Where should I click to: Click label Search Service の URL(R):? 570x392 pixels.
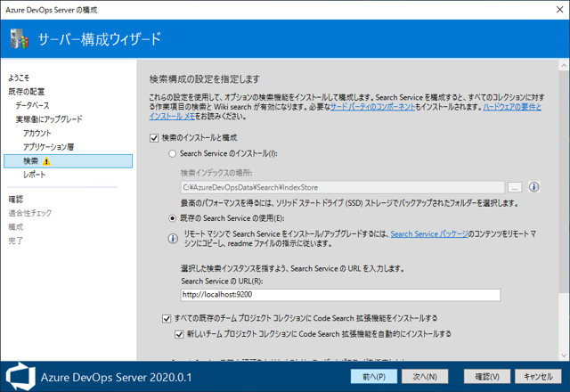click(222, 282)
